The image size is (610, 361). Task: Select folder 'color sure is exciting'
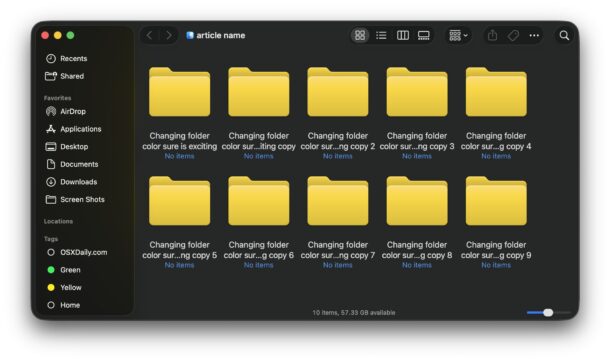tap(179, 92)
